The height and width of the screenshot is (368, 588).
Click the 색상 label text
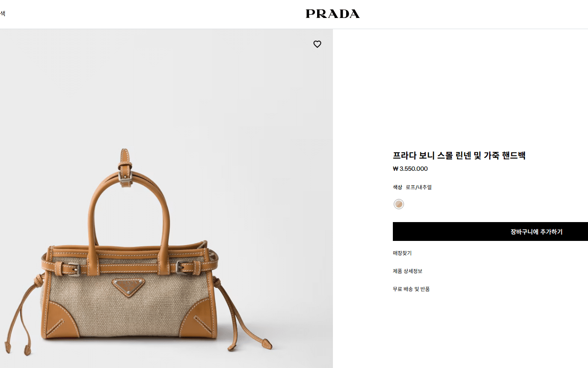click(398, 187)
